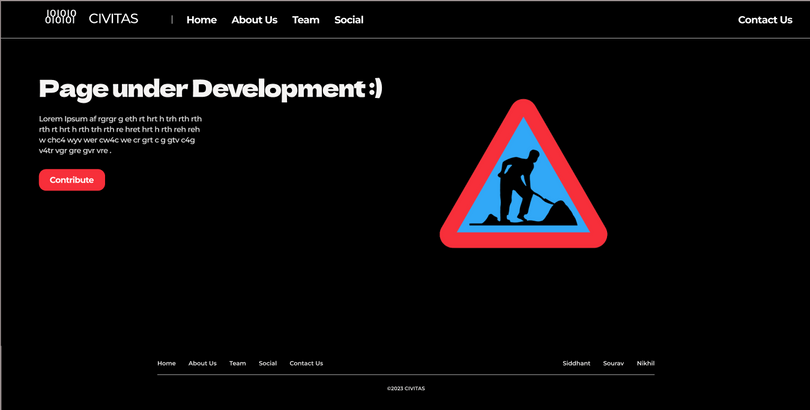Go to Team in the top navigation
The height and width of the screenshot is (410, 810).
coord(306,20)
